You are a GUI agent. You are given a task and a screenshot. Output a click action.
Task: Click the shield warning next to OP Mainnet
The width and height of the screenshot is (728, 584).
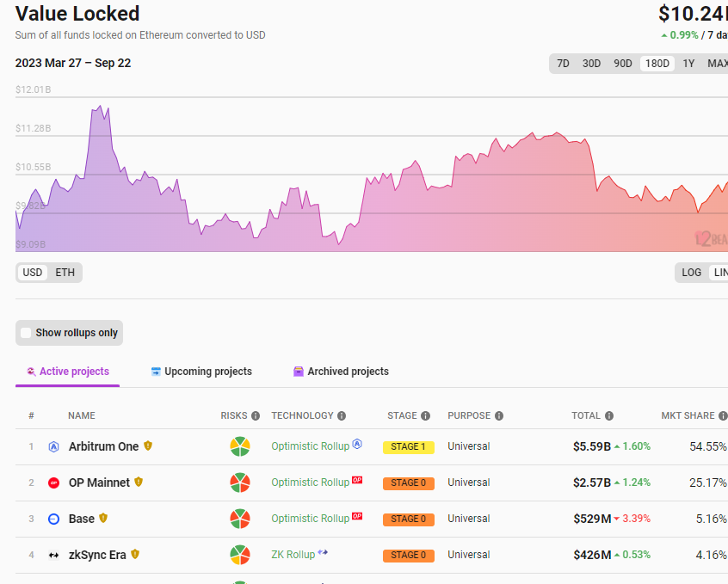139,482
